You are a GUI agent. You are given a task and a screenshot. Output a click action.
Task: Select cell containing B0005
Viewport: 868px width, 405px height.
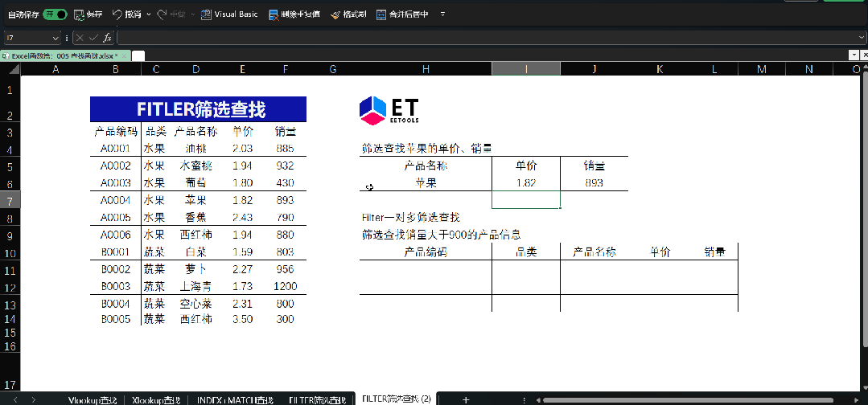coord(115,319)
